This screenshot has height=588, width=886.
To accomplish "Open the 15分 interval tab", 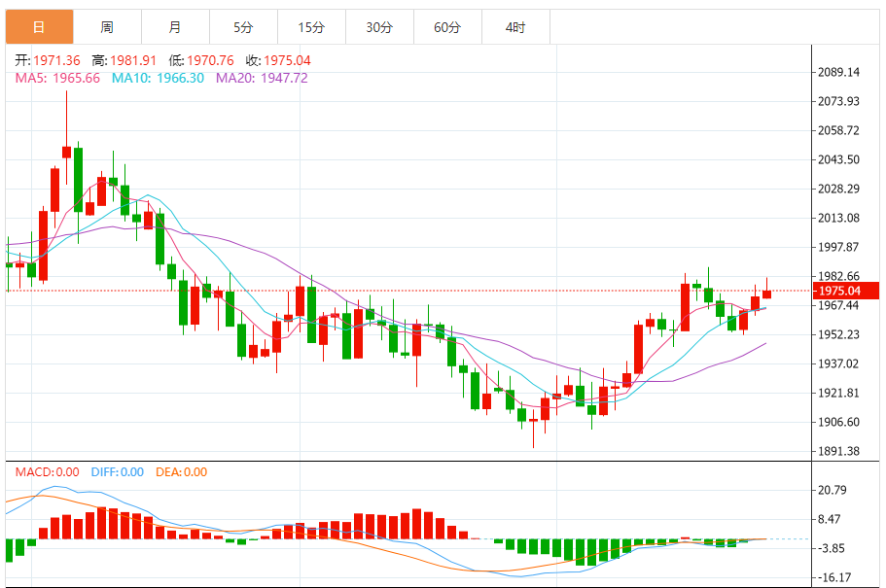I will [311, 26].
